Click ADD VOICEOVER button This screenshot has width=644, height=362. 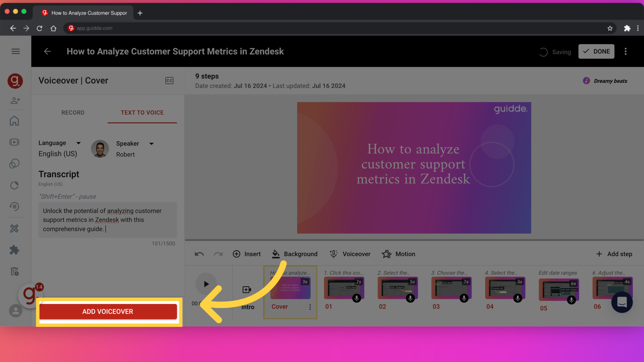click(107, 311)
